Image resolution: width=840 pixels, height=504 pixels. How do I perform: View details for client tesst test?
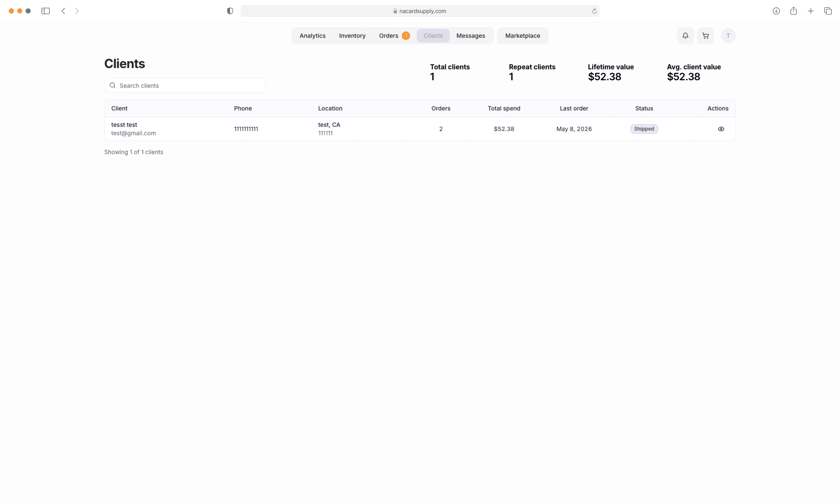(x=721, y=129)
